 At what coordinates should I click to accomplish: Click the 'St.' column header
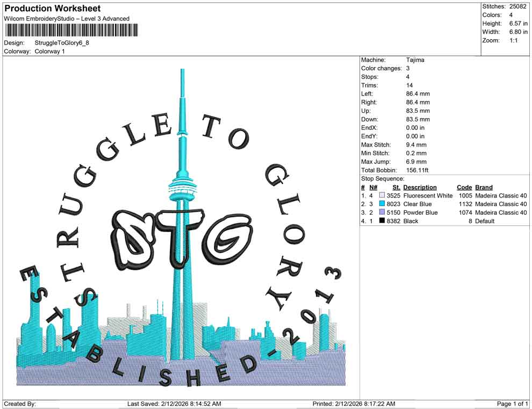click(x=396, y=187)
